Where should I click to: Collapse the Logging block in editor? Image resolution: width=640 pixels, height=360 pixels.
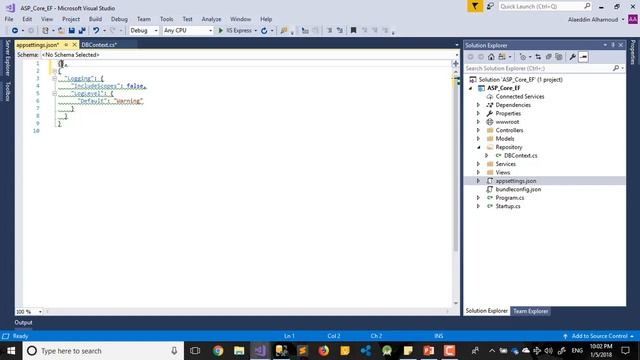[54, 78]
